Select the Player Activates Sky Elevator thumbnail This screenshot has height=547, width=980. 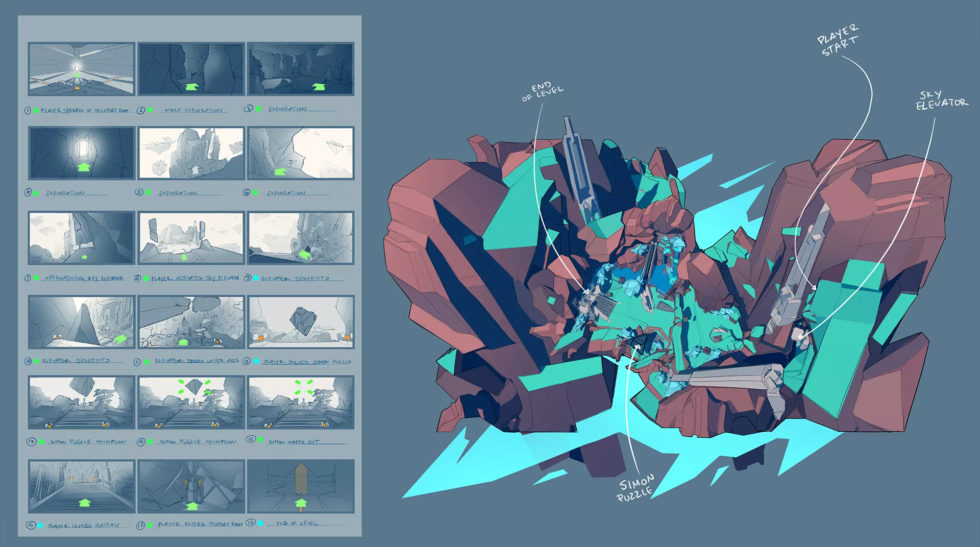click(x=191, y=238)
